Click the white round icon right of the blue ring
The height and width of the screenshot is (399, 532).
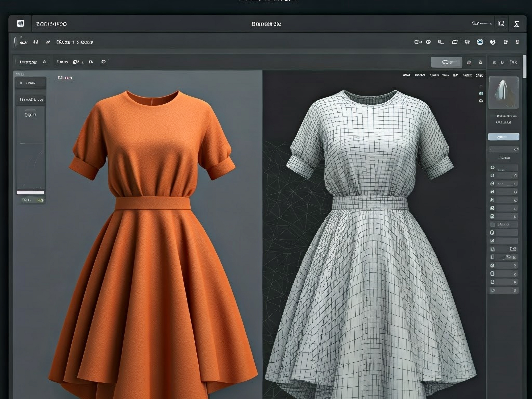coord(493,42)
